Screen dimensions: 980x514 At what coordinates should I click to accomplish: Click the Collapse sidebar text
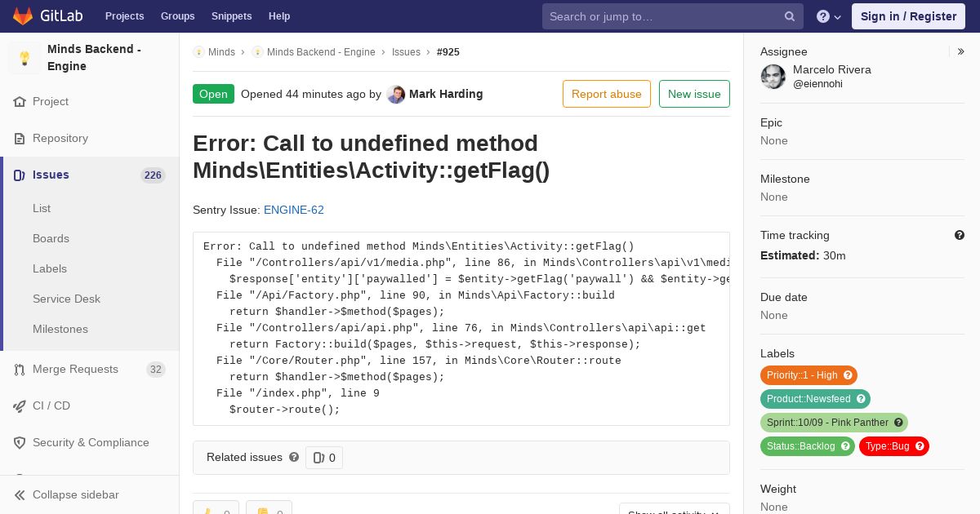[x=76, y=495]
